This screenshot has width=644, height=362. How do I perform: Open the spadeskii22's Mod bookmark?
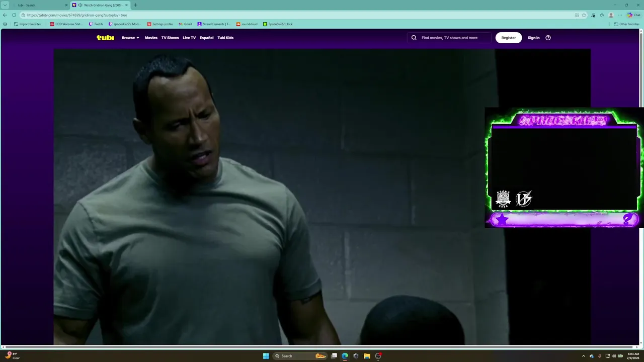tap(125, 24)
